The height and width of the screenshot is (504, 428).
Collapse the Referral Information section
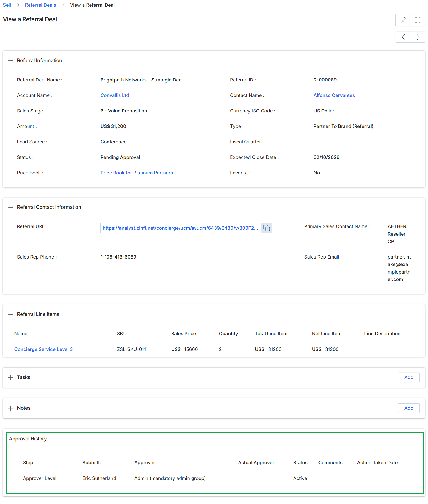(x=11, y=61)
